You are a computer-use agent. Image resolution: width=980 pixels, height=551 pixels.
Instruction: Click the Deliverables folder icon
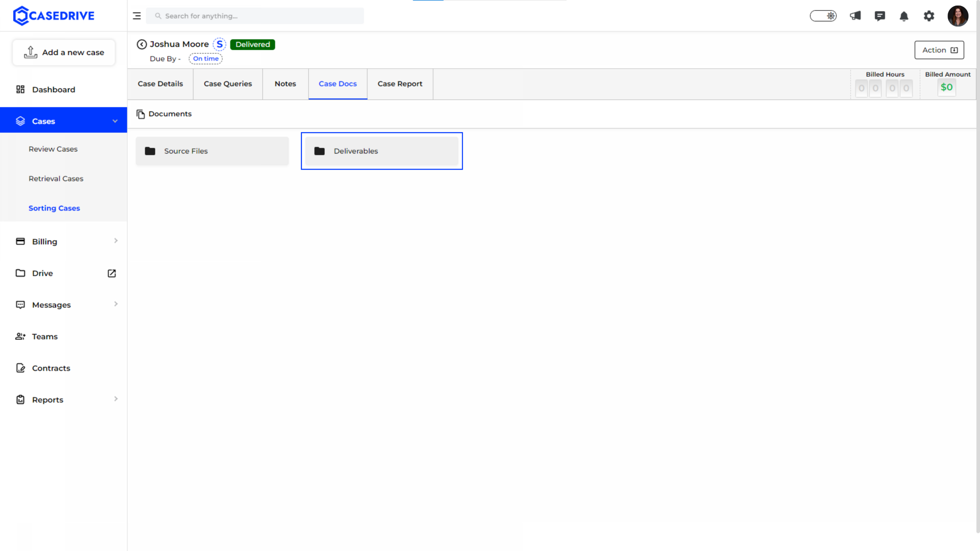point(320,151)
